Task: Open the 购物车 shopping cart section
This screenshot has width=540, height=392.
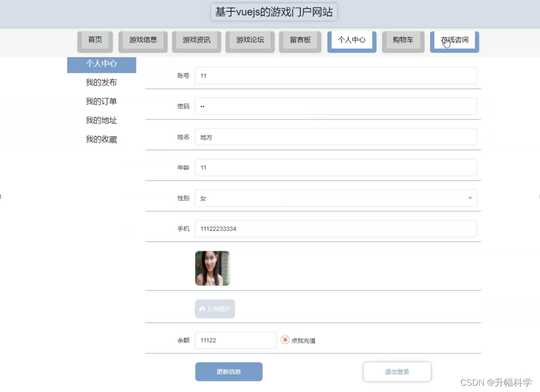Action: click(402, 40)
